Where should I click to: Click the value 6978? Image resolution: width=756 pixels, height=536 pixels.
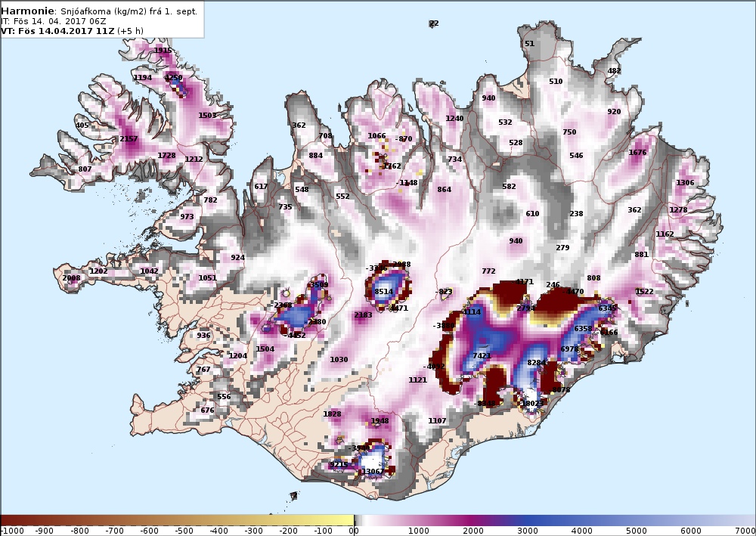[570, 349]
